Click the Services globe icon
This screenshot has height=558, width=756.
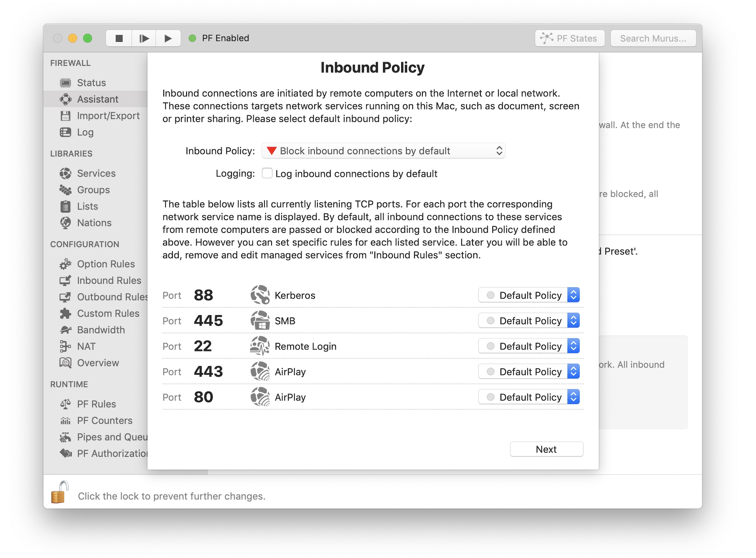65,173
